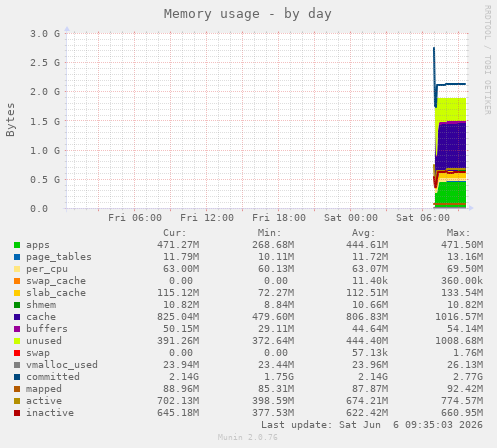Image resolution: width=497 pixels, height=448 pixels.
Task: Click the 'Max:' column header
Action: coord(459,233)
